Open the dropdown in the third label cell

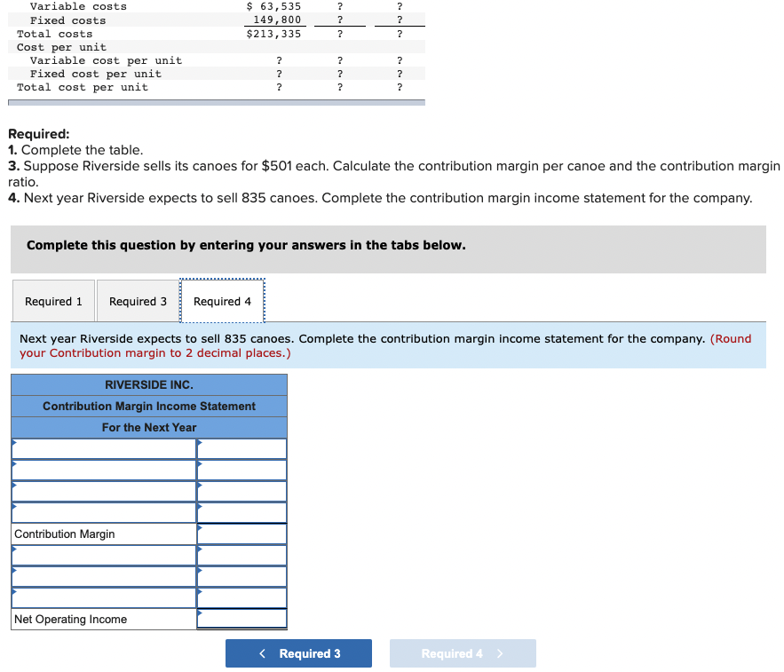(102, 491)
